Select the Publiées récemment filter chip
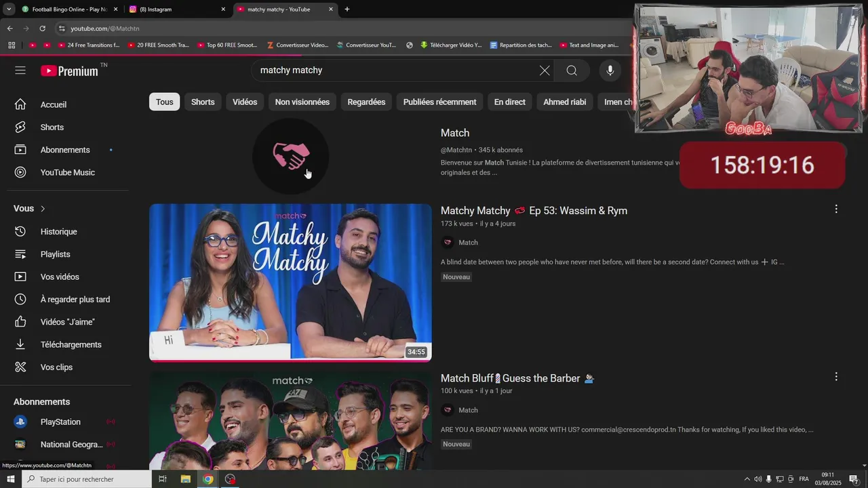 coord(439,102)
